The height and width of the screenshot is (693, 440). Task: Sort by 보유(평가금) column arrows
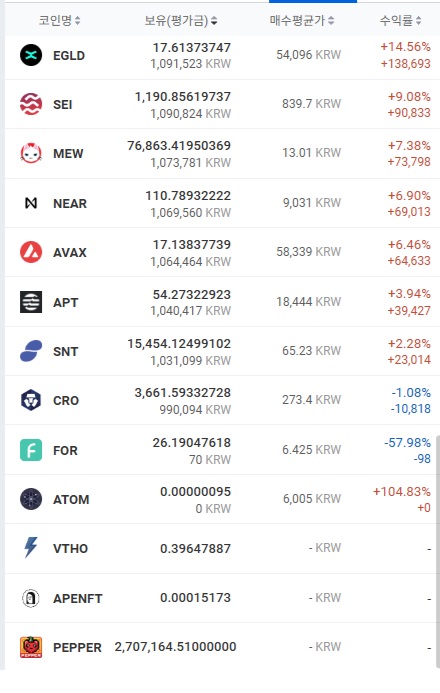[214, 20]
